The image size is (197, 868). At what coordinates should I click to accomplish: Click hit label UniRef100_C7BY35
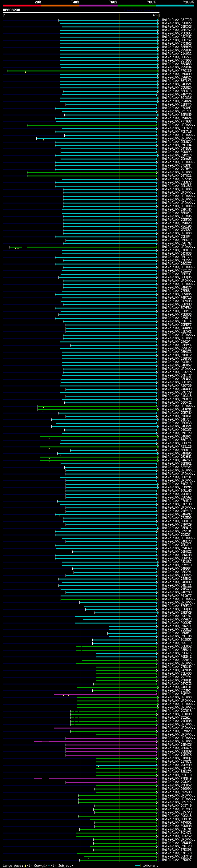[x=177, y=769]
